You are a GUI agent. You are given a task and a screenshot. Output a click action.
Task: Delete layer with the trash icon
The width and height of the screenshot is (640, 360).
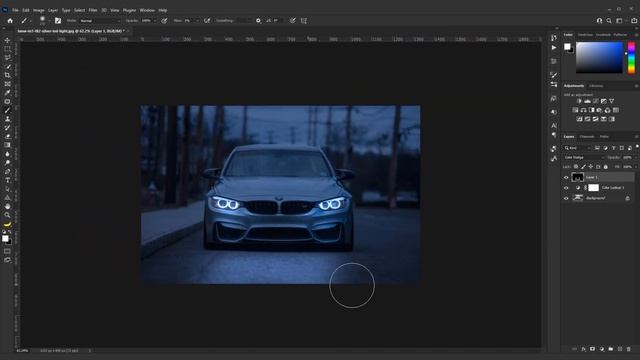629,349
